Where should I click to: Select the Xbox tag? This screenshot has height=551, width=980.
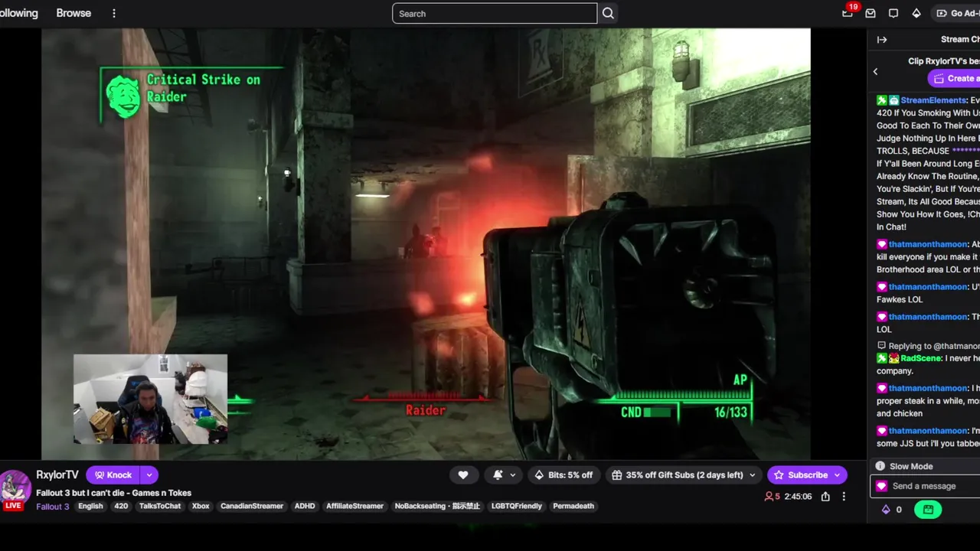201,507
